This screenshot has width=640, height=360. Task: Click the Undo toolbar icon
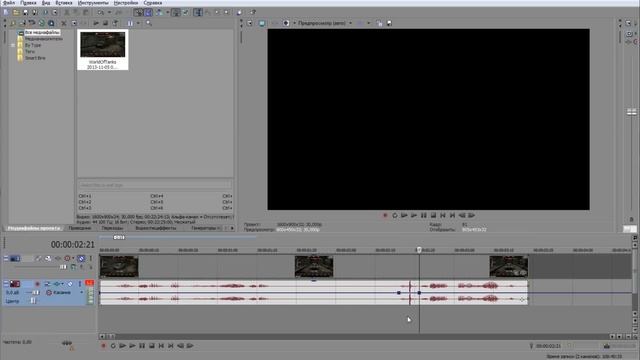tap(100, 13)
